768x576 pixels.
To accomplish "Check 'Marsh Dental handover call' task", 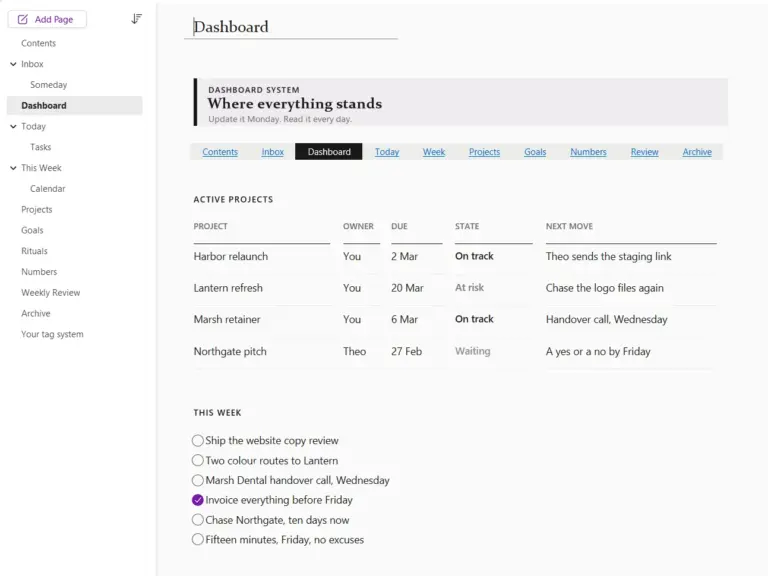I will [198, 480].
